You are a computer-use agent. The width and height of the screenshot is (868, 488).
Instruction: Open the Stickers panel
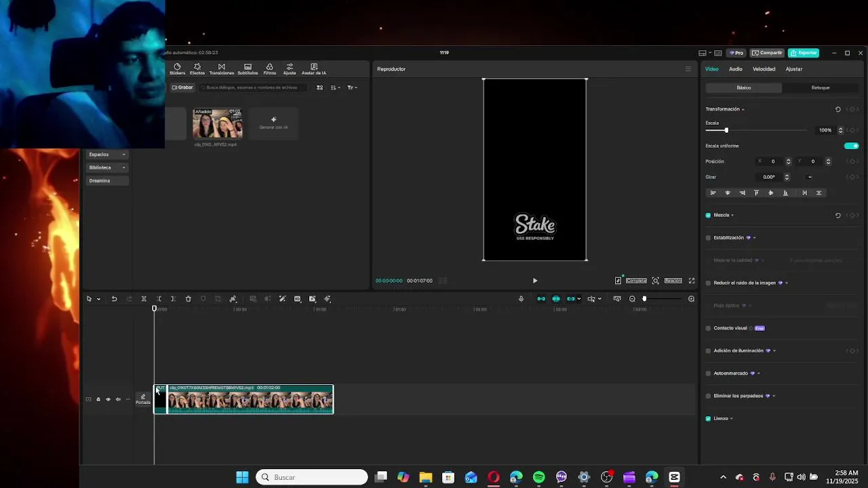click(x=177, y=69)
